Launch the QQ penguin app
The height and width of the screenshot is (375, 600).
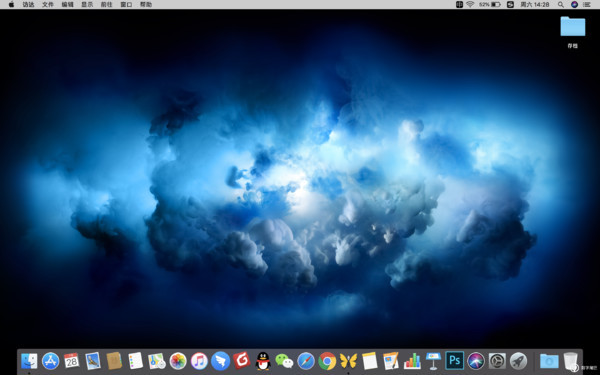point(263,361)
